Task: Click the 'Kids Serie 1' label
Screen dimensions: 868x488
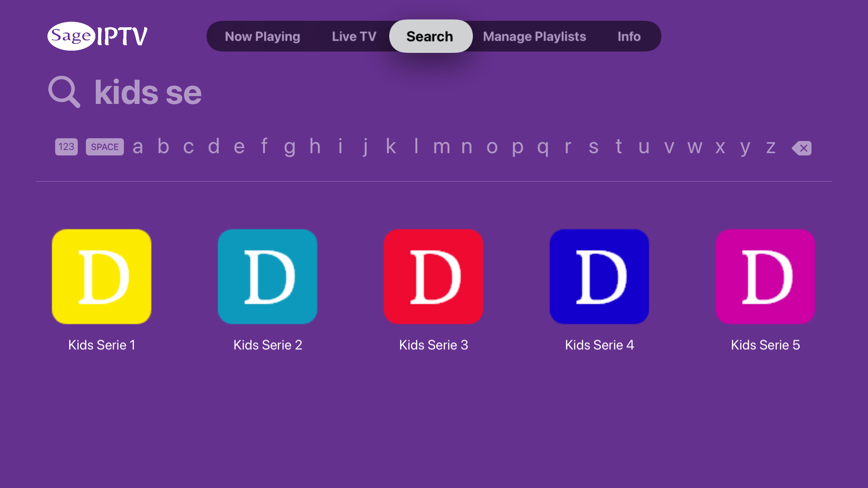Action: 102,345
